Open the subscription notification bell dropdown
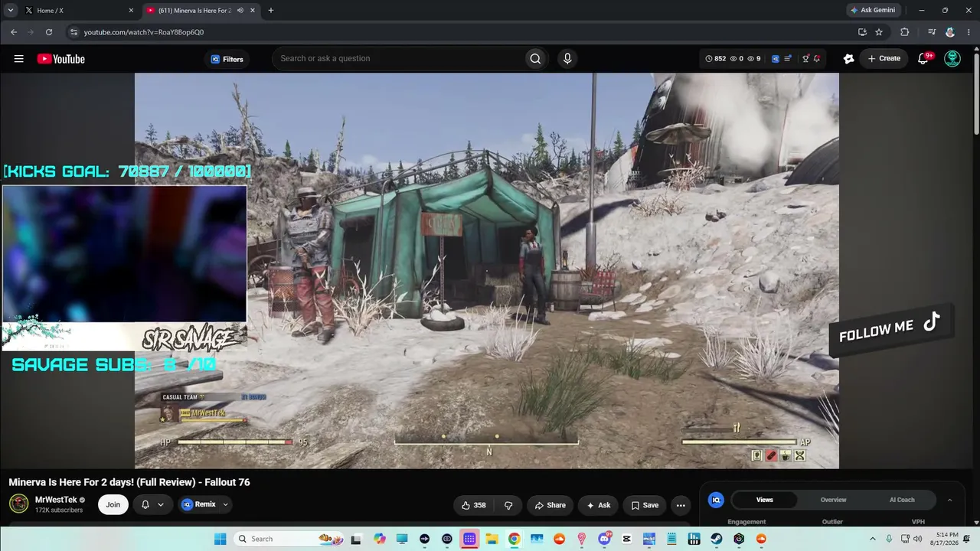This screenshot has height=551, width=980. (x=152, y=504)
